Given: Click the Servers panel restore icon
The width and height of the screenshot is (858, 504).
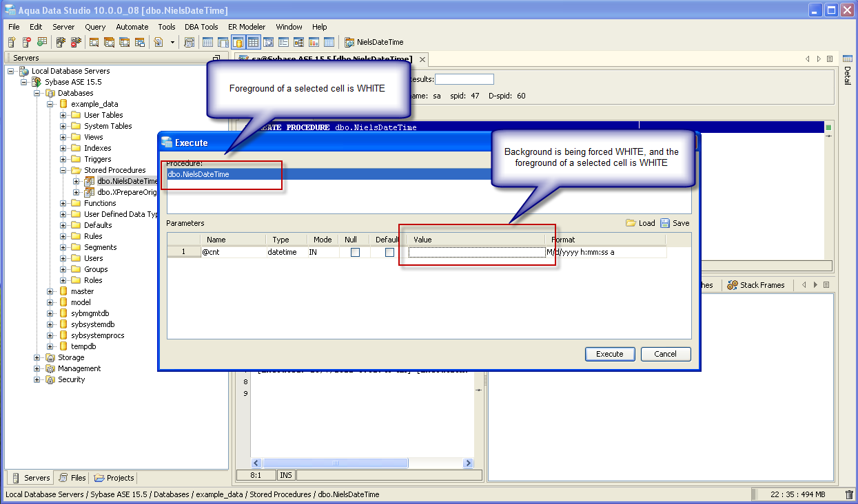Looking at the screenshot, I should pyautogui.click(x=216, y=59).
